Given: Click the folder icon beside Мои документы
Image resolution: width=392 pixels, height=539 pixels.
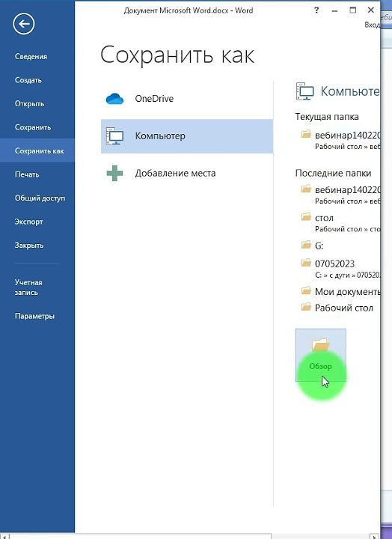Looking at the screenshot, I should pyautogui.click(x=306, y=290).
